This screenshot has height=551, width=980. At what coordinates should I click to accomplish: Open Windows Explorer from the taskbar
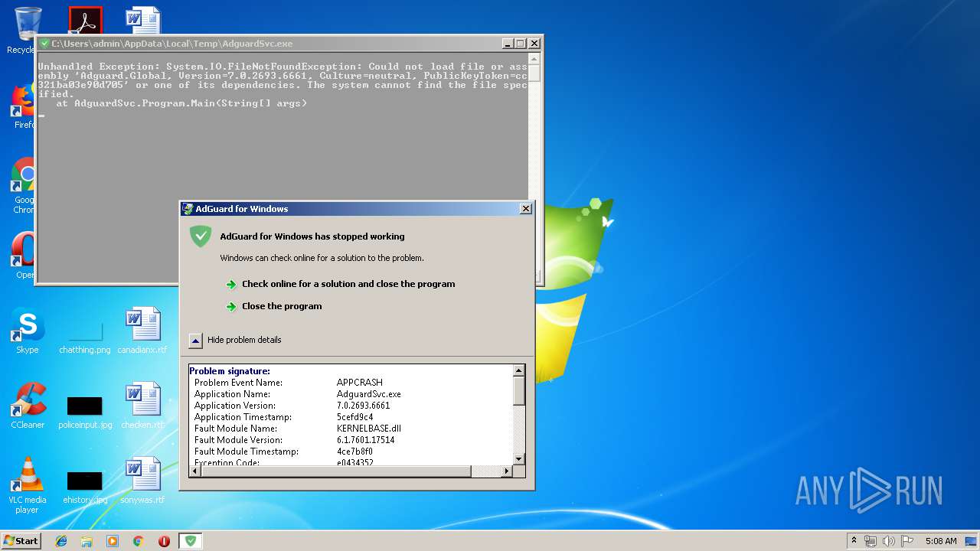point(87,541)
